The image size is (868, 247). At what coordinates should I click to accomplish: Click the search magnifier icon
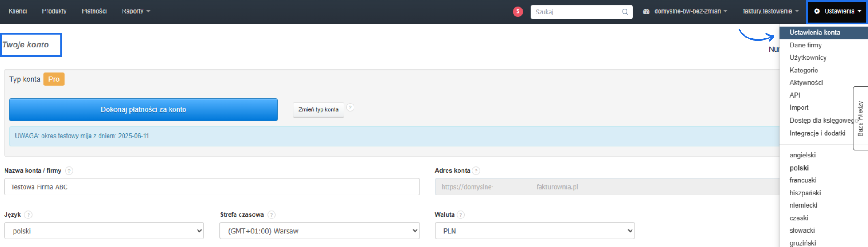pyautogui.click(x=625, y=12)
